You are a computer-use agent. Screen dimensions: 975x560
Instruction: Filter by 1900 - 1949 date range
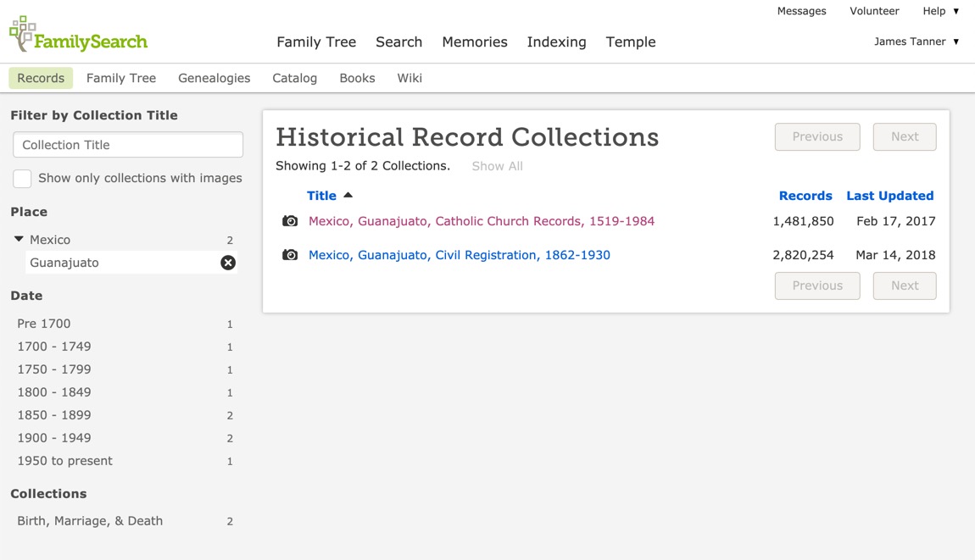pyautogui.click(x=54, y=437)
